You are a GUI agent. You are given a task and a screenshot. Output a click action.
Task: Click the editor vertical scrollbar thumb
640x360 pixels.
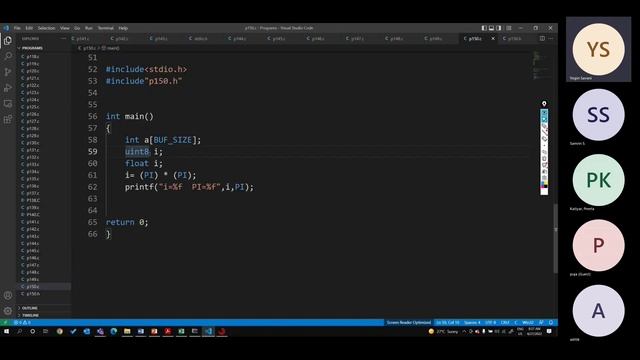pos(556,238)
